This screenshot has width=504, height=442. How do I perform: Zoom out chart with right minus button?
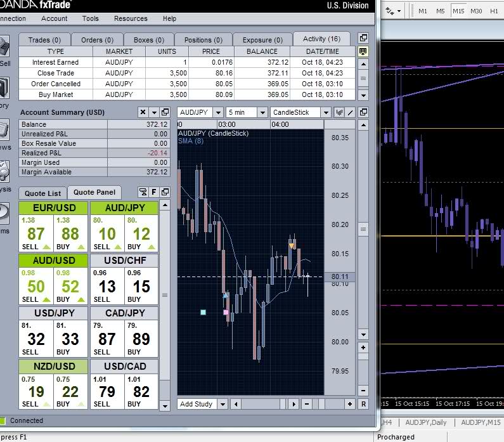[363, 391]
